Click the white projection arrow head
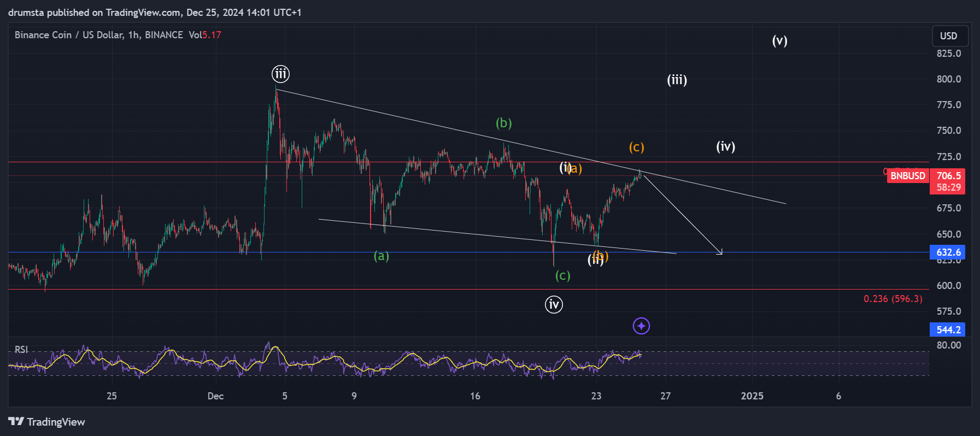Viewport: 980px width, 436px height. (x=720, y=252)
